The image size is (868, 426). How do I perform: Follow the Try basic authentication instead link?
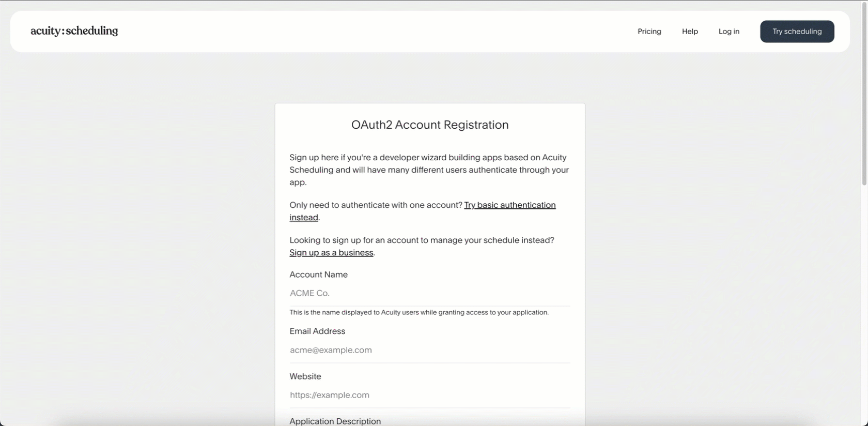point(509,205)
